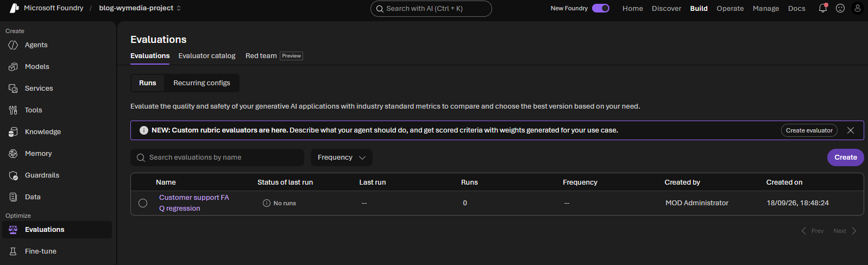This screenshot has height=265, width=868.
Task: Click the purple Create button
Action: [x=846, y=157]
